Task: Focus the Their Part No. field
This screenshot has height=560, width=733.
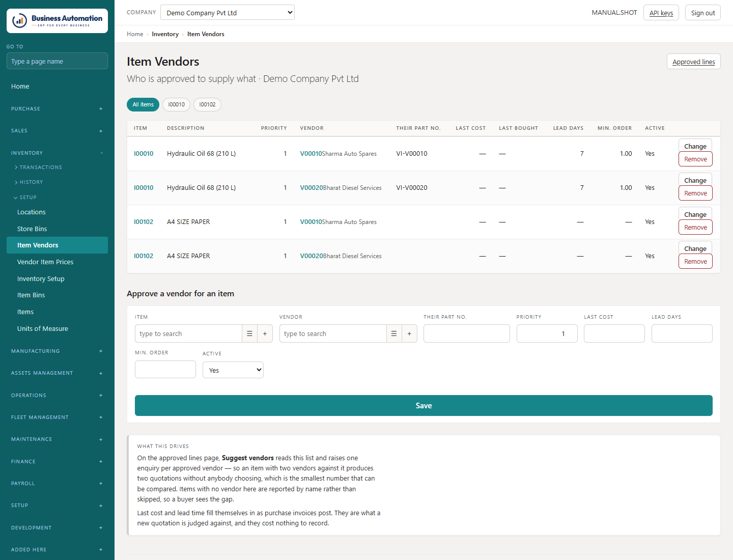Action: [467, 333]
